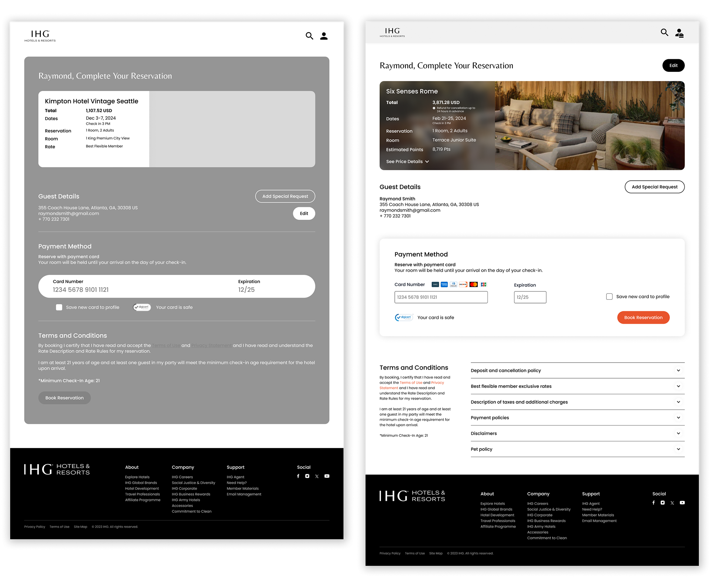Click the orange Book Reservation button

(x=643, y=317)
